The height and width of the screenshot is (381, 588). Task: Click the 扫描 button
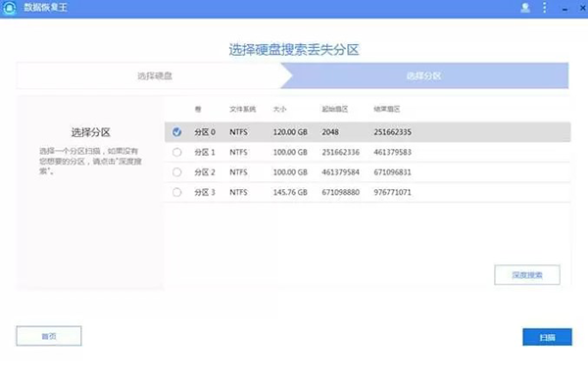click(547, 337)
